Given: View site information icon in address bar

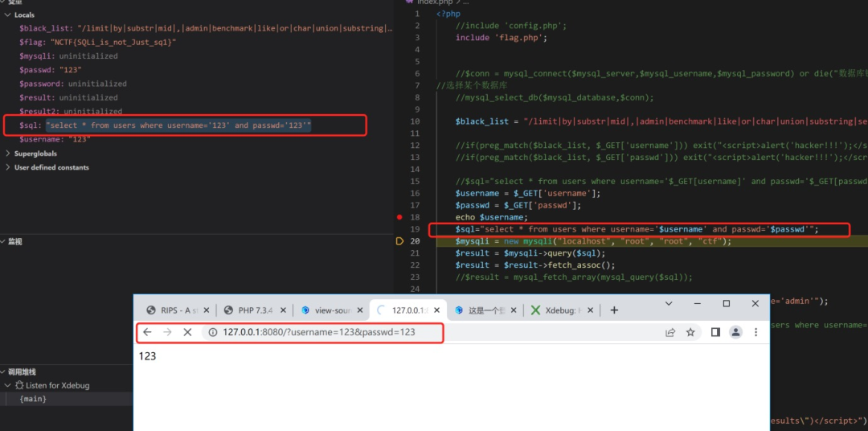Looking at the screenshot, I should coord(213,332).
